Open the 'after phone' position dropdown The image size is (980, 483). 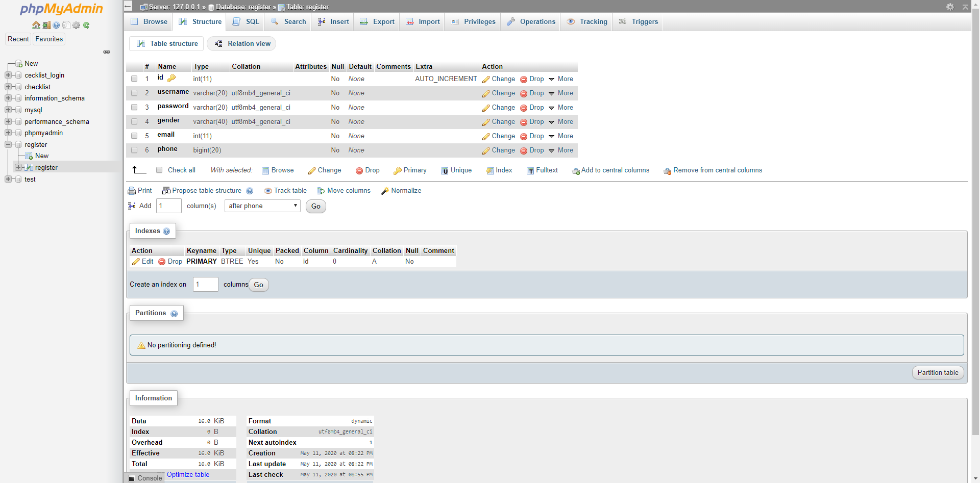(262, 206)
